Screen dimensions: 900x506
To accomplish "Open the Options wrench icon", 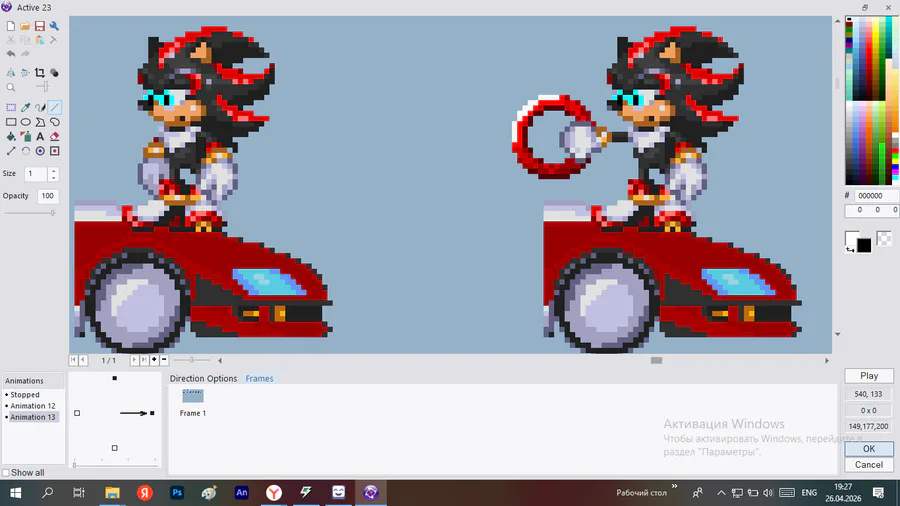I will pyautogui.click(x=54, y=26).
